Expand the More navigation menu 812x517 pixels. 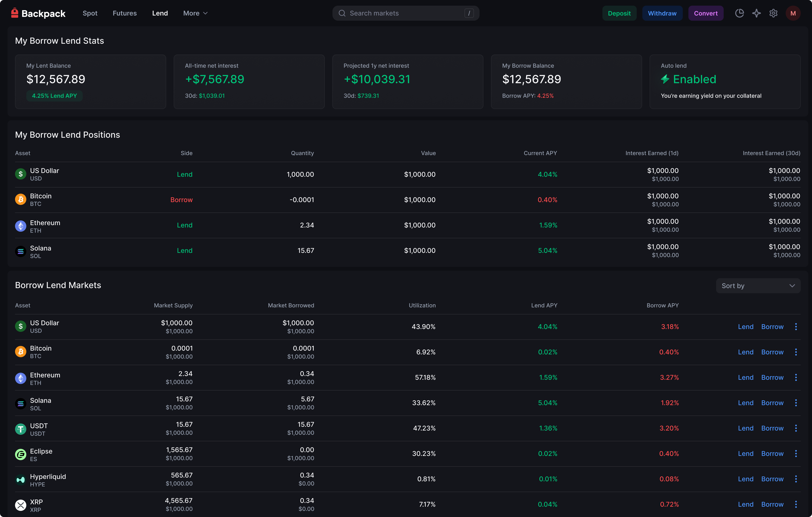[195, 13]
